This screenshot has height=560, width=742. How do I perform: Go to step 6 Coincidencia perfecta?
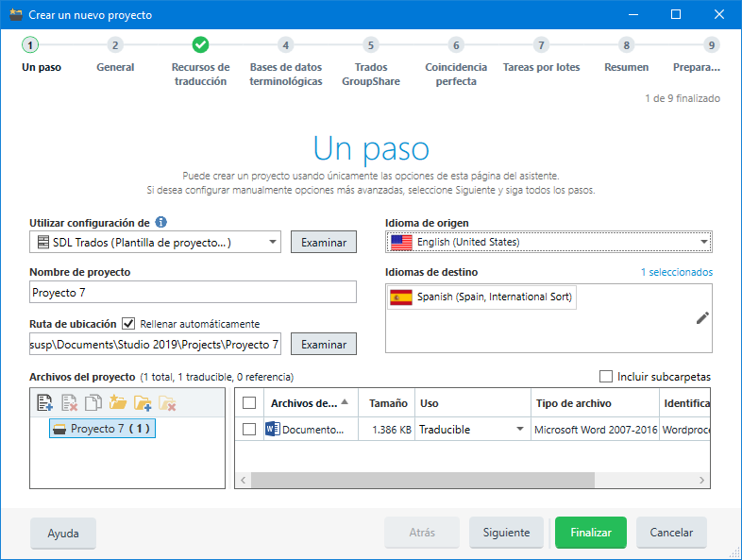click(456, 45)
